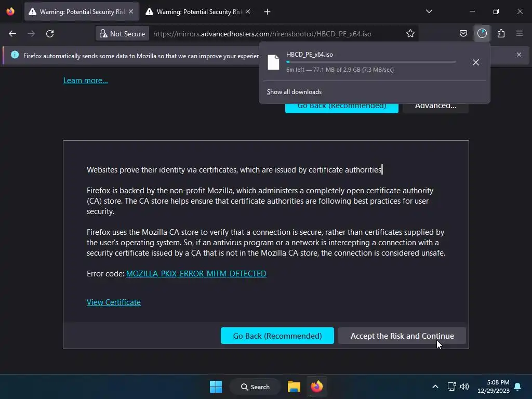
Task: Open the notification bell icon
Action: pos(518,387)
